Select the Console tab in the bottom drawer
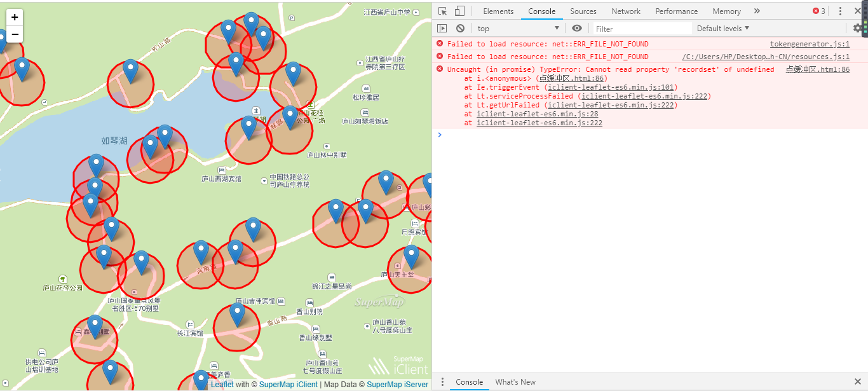 [x=470, y=382]
